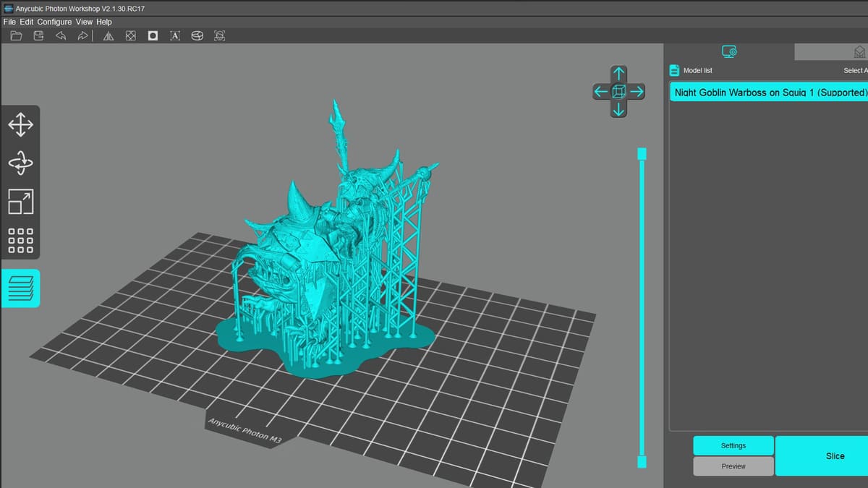Switch to the model settings tab
Image resolution: width=868 pixels, height=488 pixels.
click(729, 51)
